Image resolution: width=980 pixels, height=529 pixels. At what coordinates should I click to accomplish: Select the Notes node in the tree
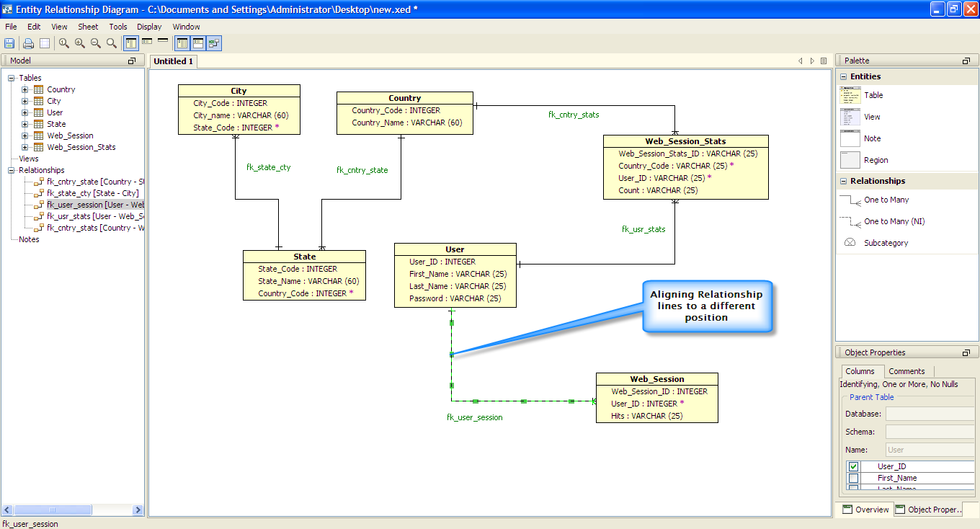(x=29, y=239)
